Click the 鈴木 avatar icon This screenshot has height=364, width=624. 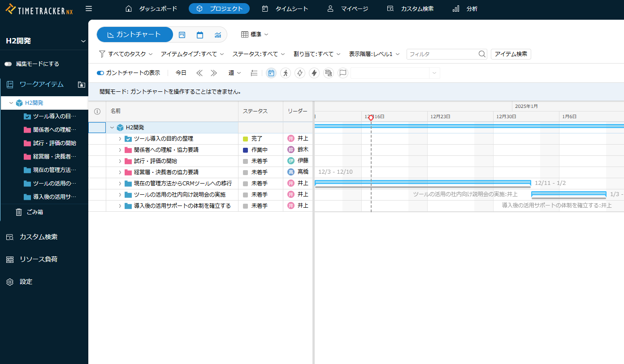click(x=291, y=150)
